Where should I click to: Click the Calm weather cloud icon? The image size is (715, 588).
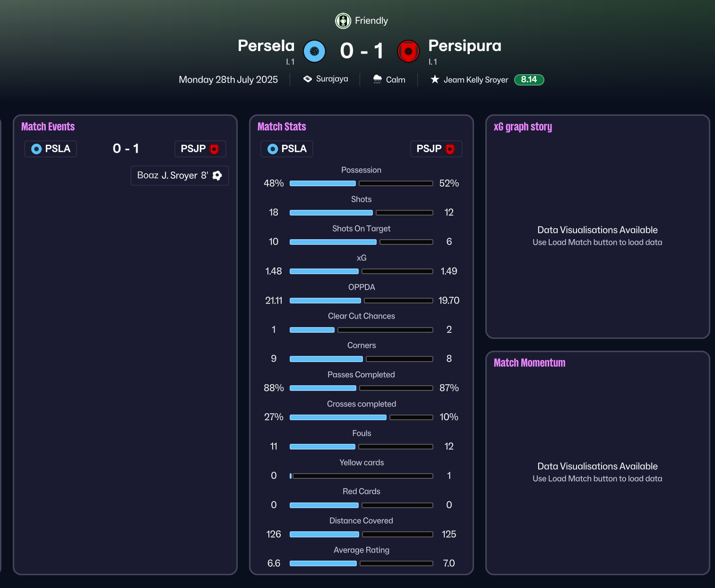coord(377,79)
